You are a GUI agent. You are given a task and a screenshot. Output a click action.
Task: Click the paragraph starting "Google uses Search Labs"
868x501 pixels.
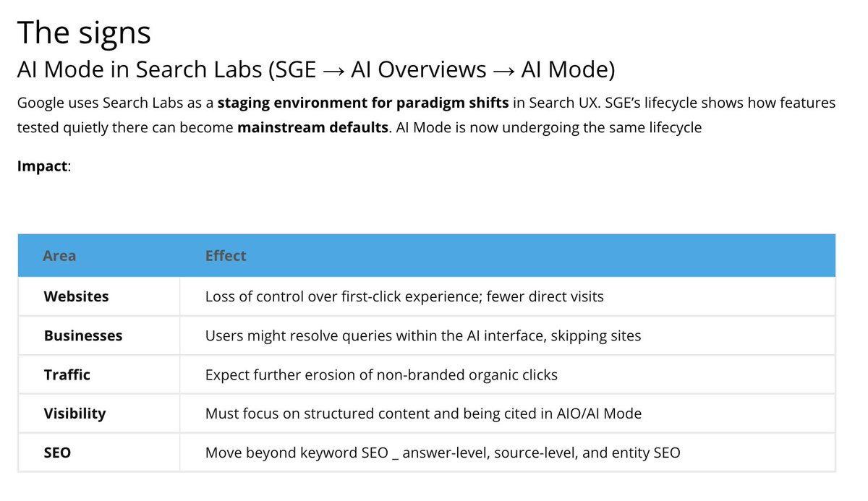coord(426,116)
